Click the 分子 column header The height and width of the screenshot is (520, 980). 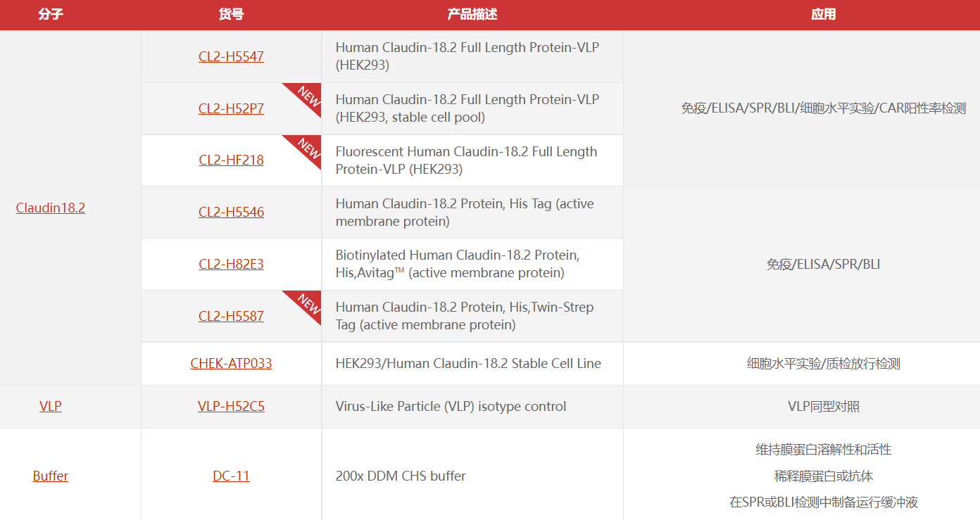(x=51, y=15)
